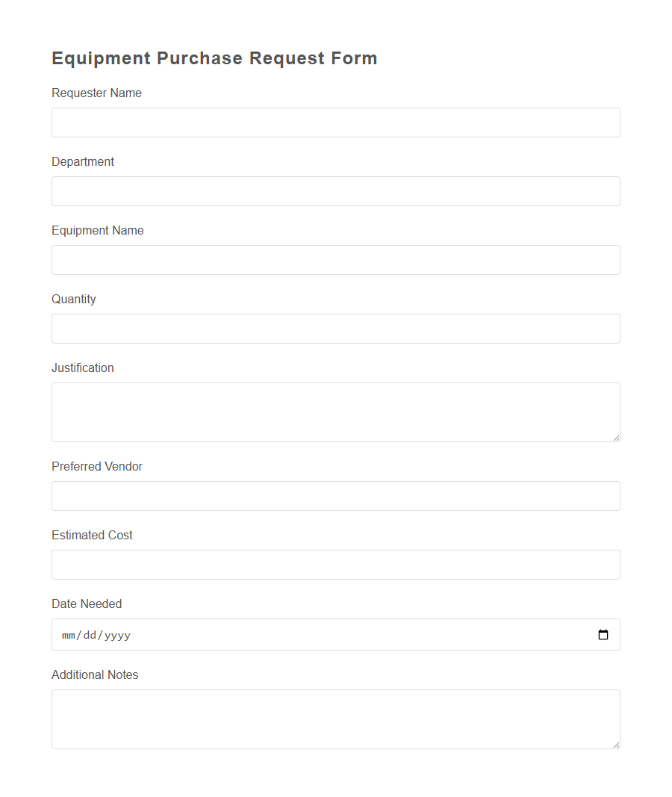
Task: Select the Equipment Name label
Action: (97, 230)
